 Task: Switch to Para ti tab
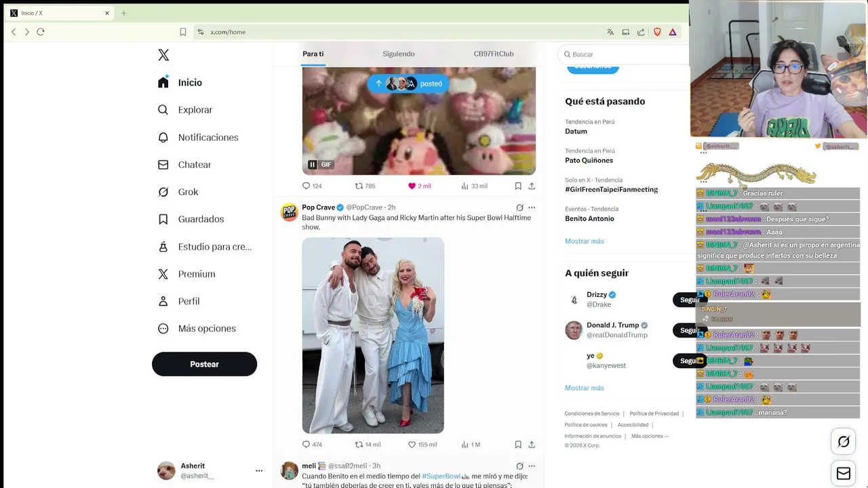[313, 54]
